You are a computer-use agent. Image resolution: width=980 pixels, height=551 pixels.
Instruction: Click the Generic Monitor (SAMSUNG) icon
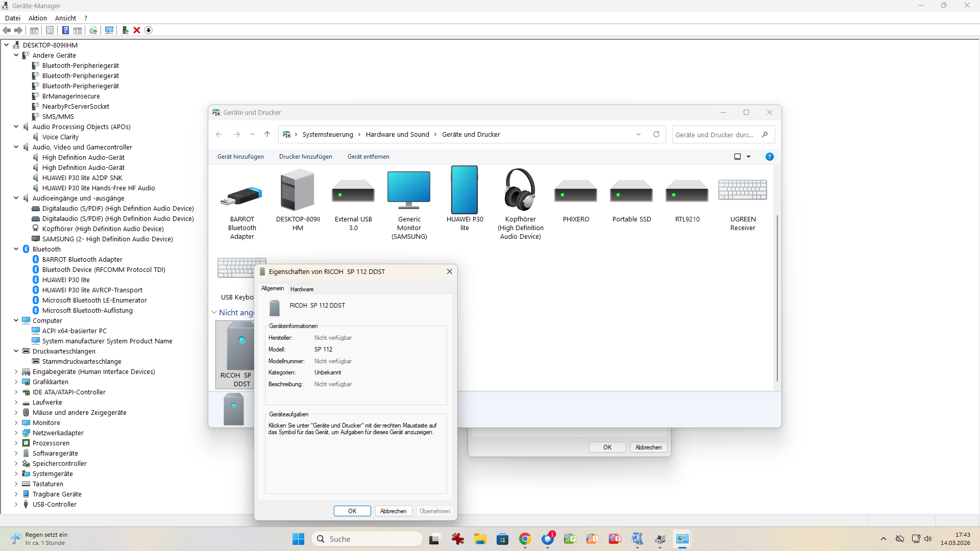[409, 190]
